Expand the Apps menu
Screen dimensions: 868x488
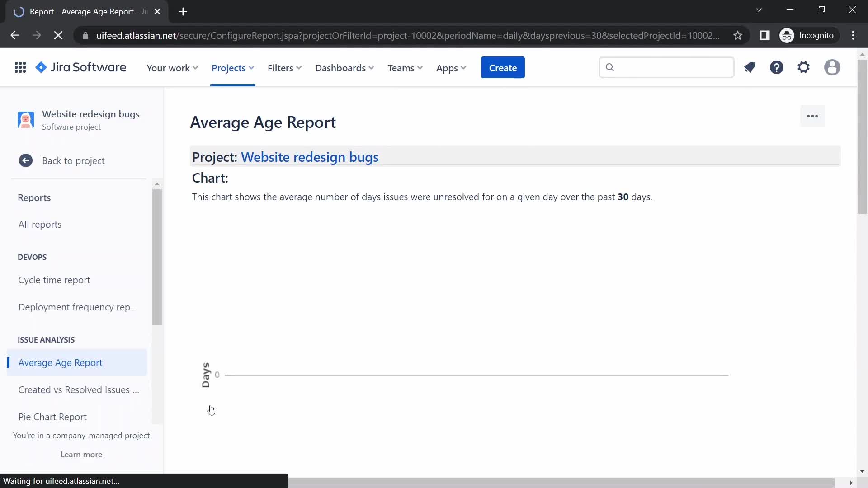point(451,68)
